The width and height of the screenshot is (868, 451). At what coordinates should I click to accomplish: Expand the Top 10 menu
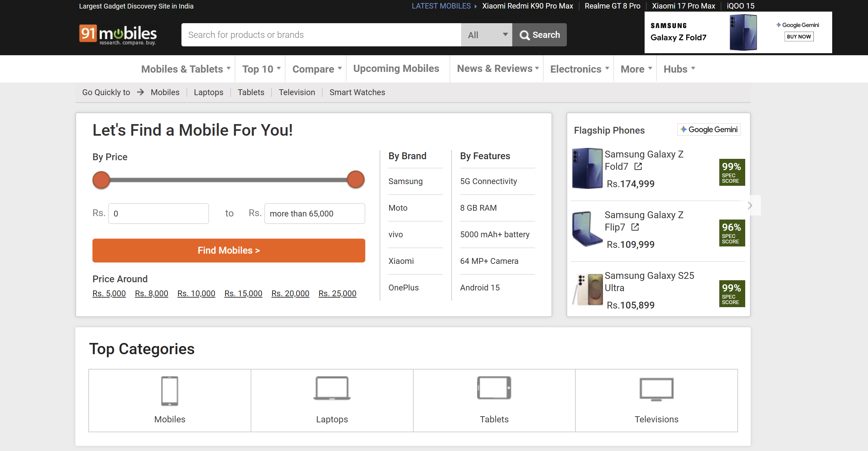tap(261, 69)
